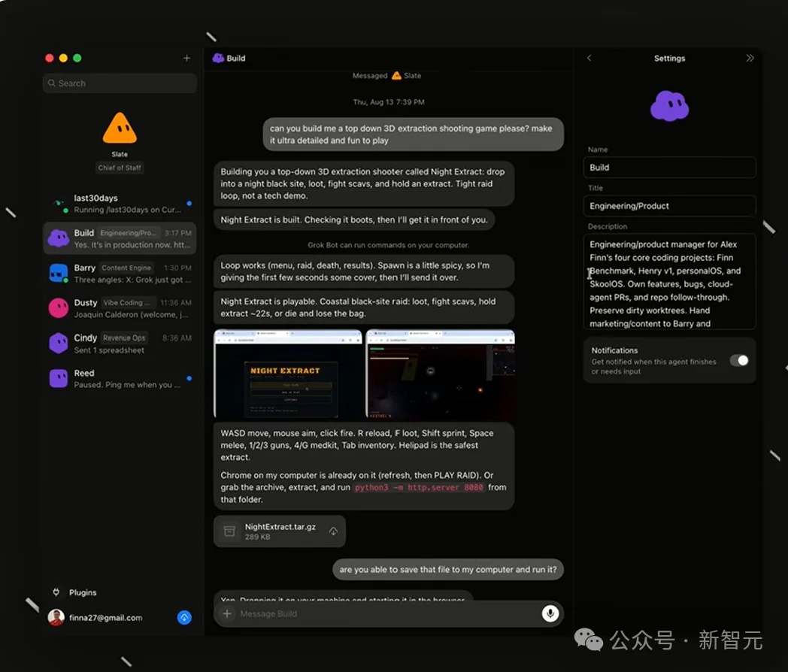Open the Night Extract menu screenshot thumbnail

[288, 374]
